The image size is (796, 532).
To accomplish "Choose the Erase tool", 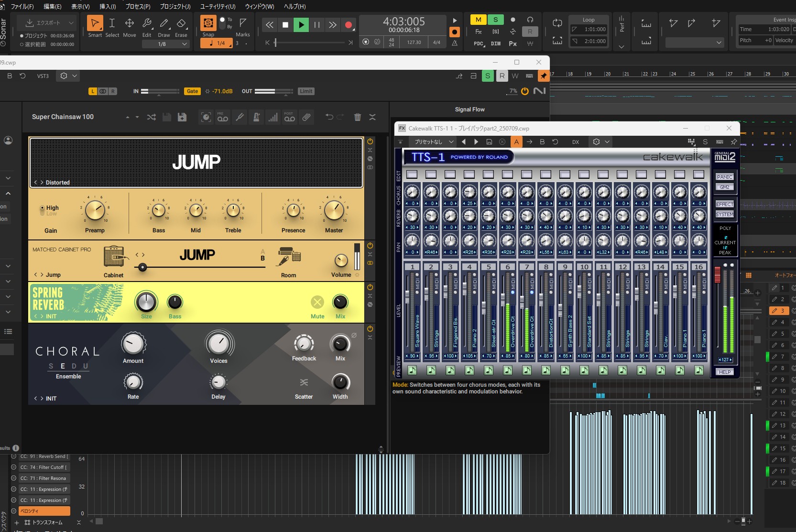I will [181, 23].
